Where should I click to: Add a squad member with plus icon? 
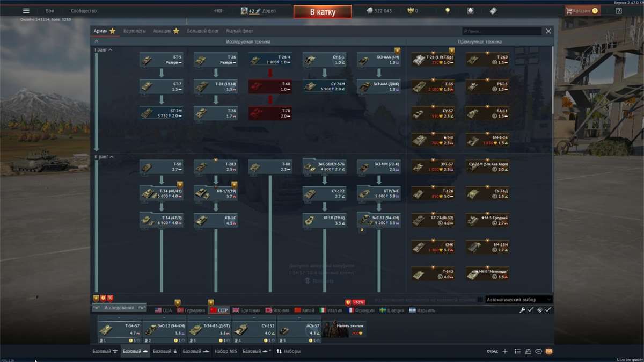504,351
